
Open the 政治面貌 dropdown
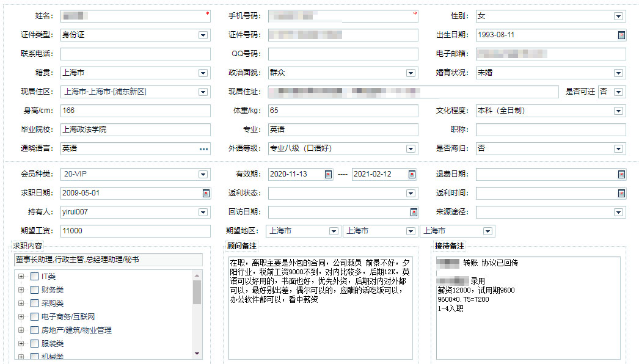[x=411, y=73]
